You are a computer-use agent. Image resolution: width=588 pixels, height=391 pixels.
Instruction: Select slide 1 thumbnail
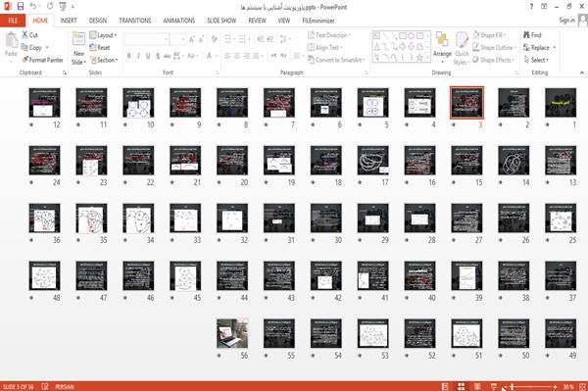point(561,102)
